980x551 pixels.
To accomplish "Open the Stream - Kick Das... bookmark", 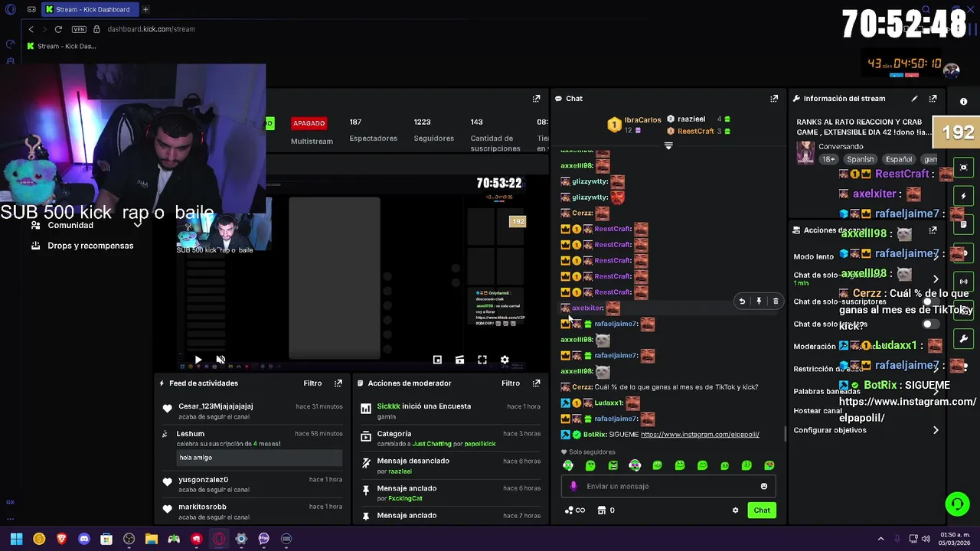I will click(x=61, y=46).
